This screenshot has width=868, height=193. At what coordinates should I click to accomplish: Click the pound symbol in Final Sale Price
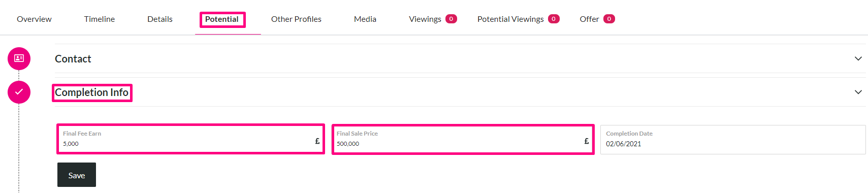click(587, 141)
